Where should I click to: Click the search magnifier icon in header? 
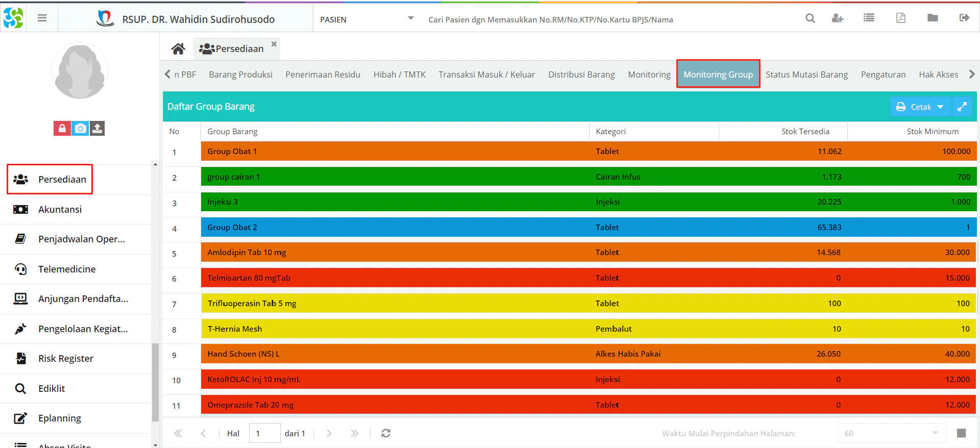810,18
